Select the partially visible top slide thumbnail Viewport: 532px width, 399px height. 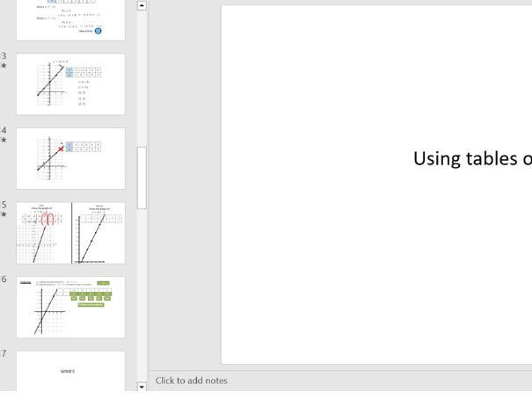70,20
